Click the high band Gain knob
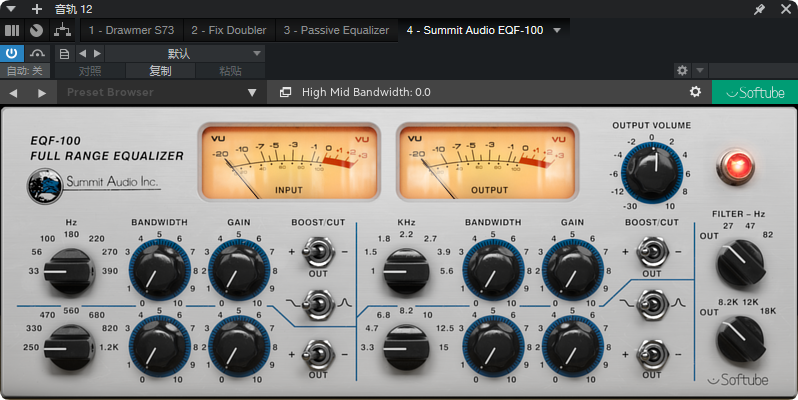798x400 pixels. (573, 347)
